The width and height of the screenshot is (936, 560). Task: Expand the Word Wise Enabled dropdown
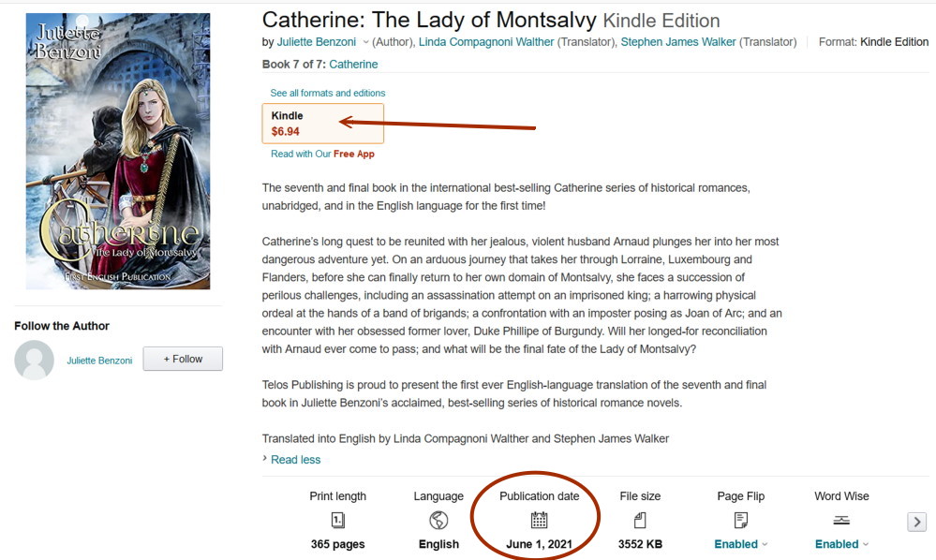pos(841,544)
